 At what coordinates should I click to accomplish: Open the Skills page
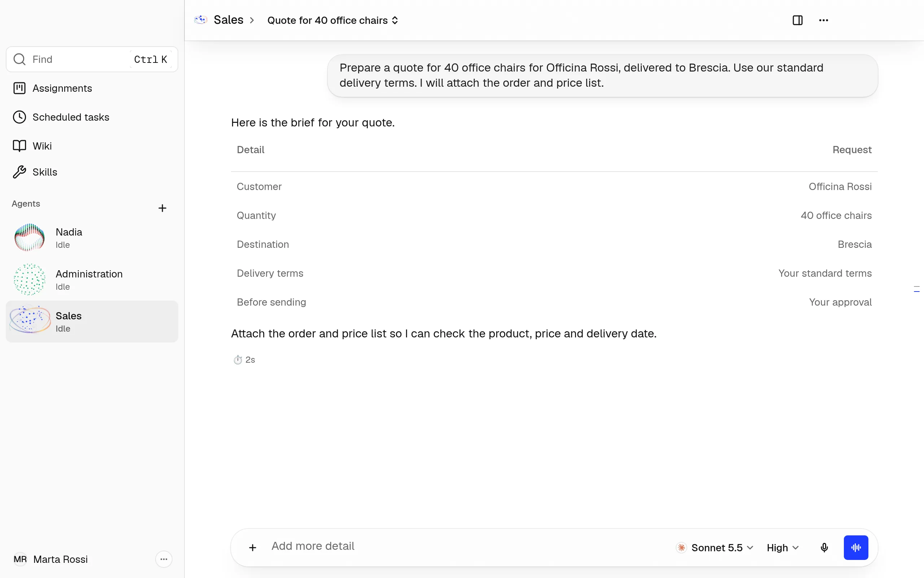(x=92, y=172)
